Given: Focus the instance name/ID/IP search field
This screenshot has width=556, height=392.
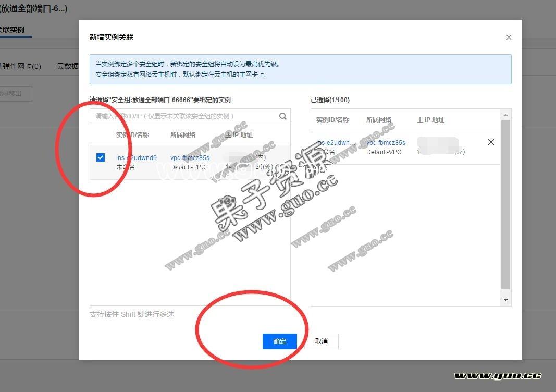Looking at the screenshot, I should point(182,116).
